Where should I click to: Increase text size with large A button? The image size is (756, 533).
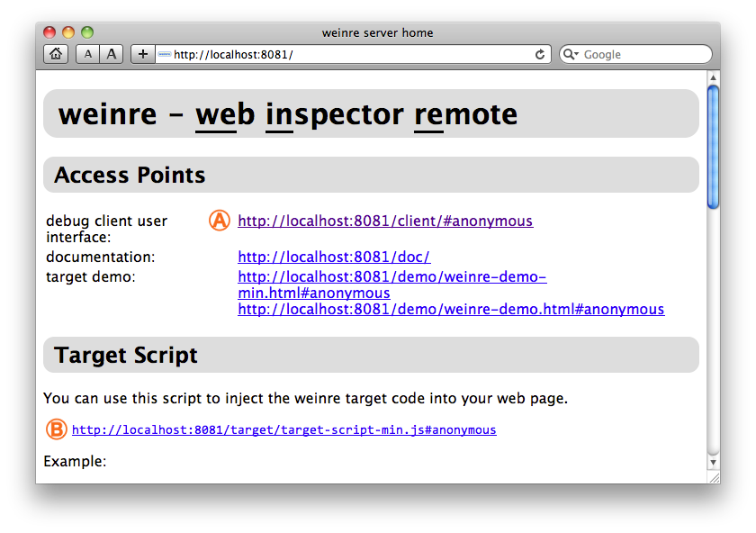112,54
